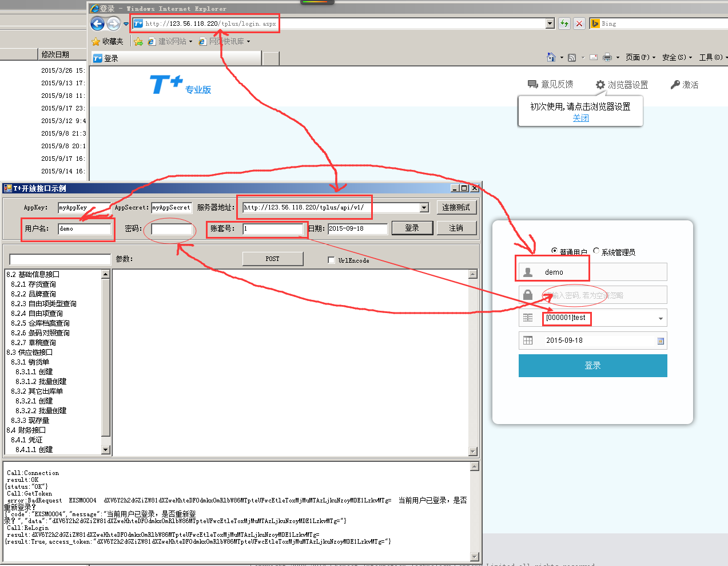Focus the AppKey input field
This screenshot has height=566, width=728.
(x=84, y=208)
